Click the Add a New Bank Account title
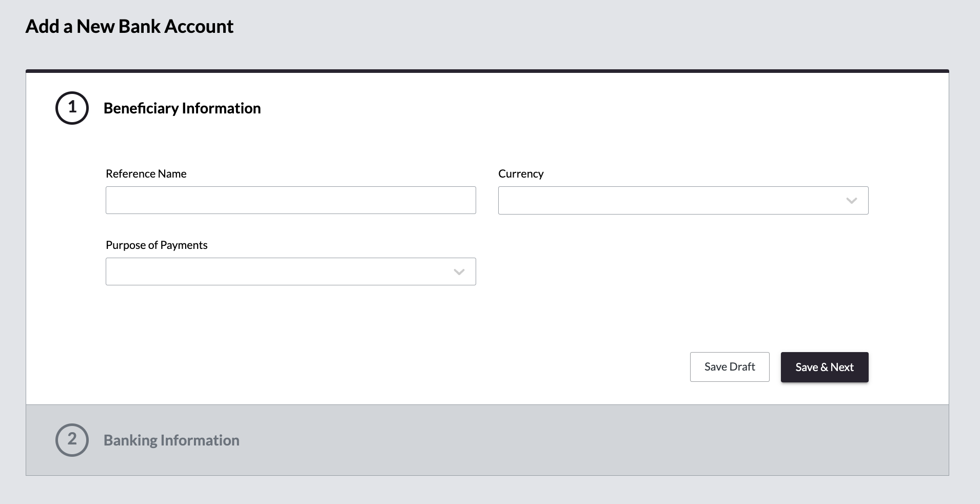 pyautogui.click(x=129, y=27)
